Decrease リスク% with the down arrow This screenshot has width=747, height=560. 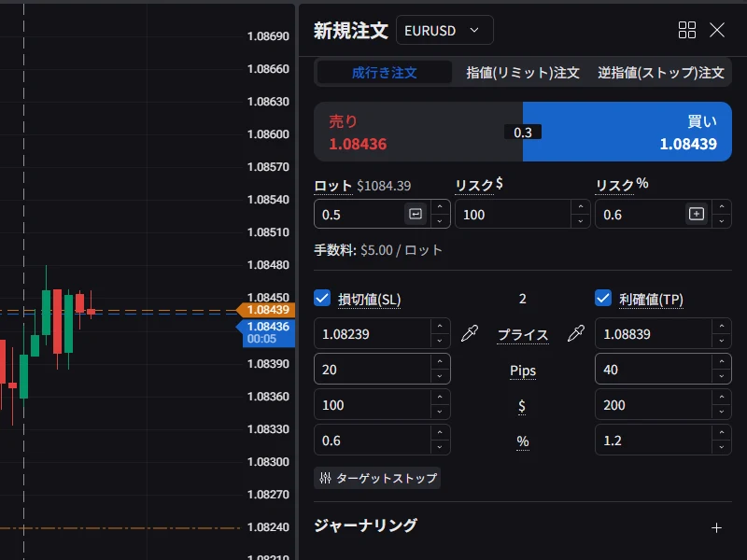point(722,221)
